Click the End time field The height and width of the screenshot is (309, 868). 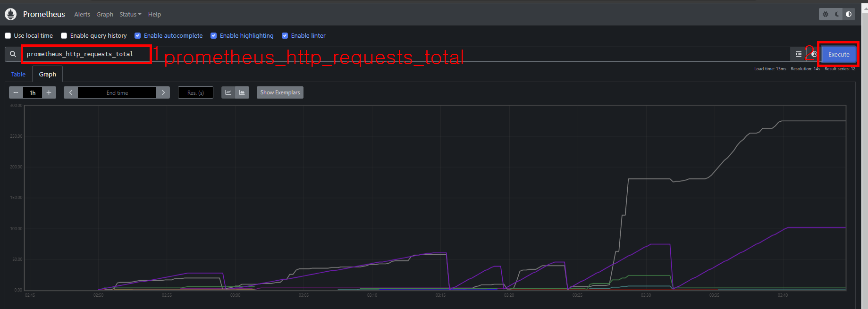(117, 92)
